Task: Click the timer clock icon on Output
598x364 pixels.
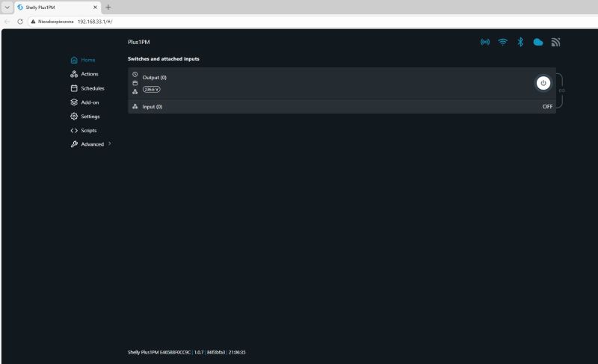Action: point(135,74)
